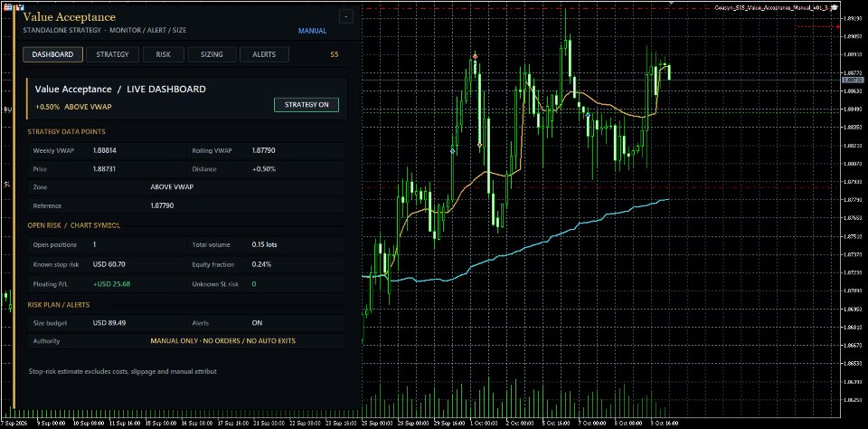Click the Known stop risk USD 60.70
This screenshot has width=868, height=429.
click(109, 264)
